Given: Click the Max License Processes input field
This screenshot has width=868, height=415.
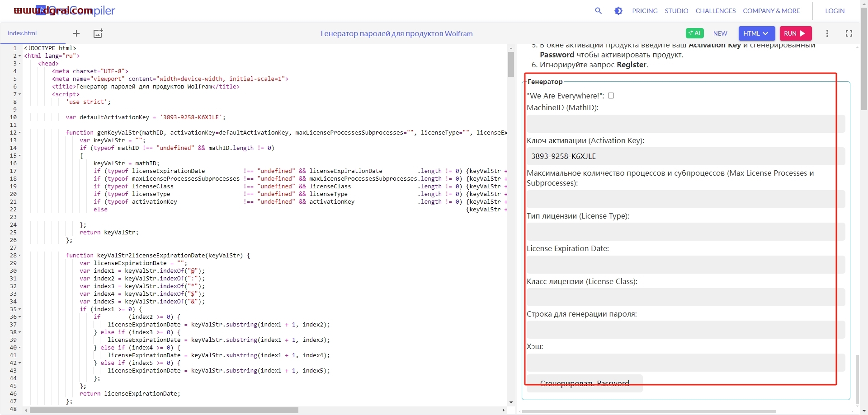Looking at the screenshot, I should coord(686,199).
